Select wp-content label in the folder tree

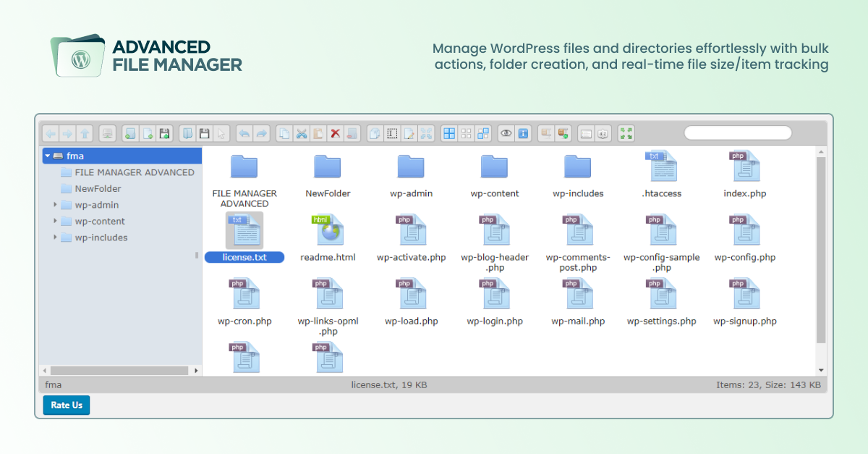point(100,221)
